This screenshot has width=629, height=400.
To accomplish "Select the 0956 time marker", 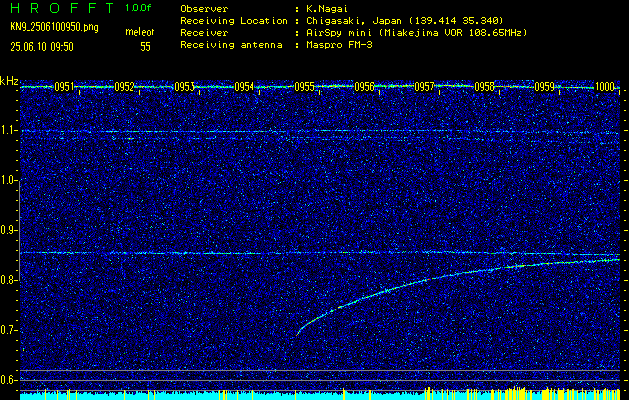I will point(364,87).
